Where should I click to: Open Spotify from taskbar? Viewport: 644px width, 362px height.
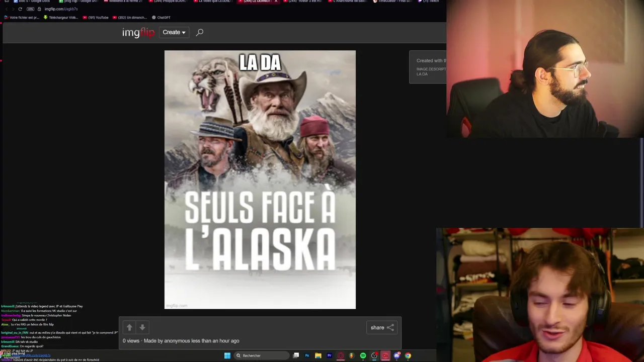coord(363,355)
